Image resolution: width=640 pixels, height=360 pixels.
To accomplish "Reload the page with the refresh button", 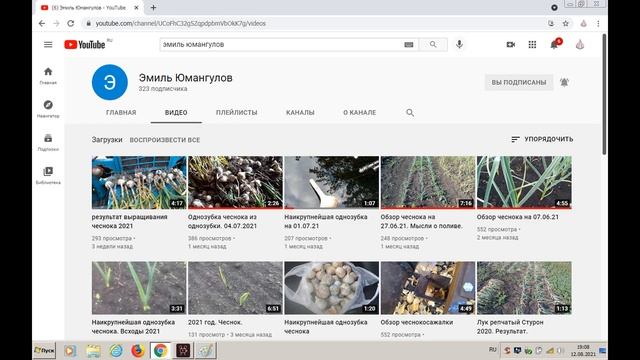I will pos(71,23).
